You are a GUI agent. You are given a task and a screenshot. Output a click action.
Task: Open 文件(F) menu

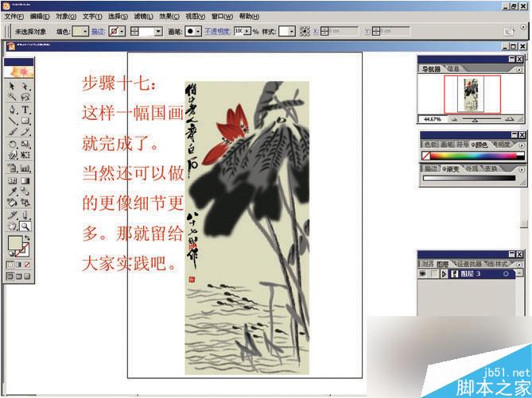14,16
